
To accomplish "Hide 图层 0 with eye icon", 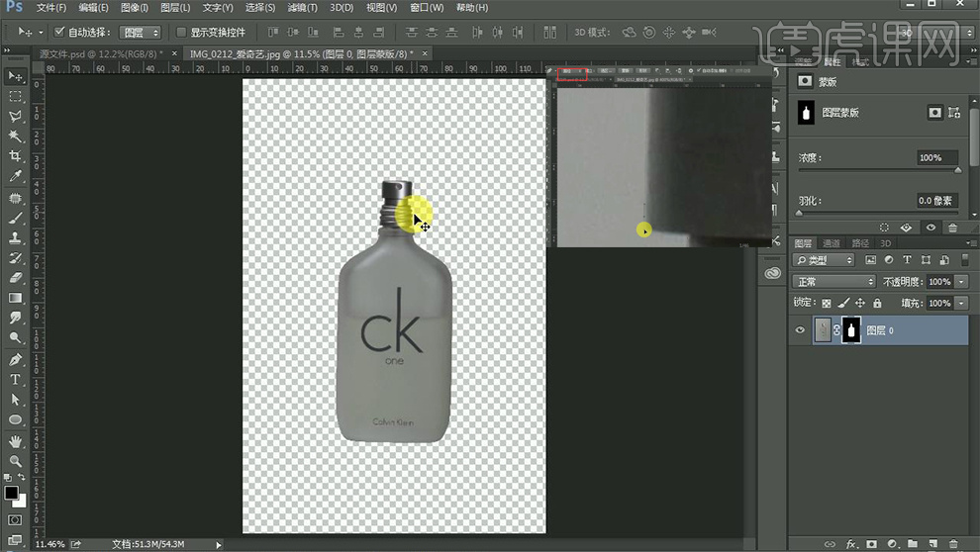I will (x=800, y=330).
